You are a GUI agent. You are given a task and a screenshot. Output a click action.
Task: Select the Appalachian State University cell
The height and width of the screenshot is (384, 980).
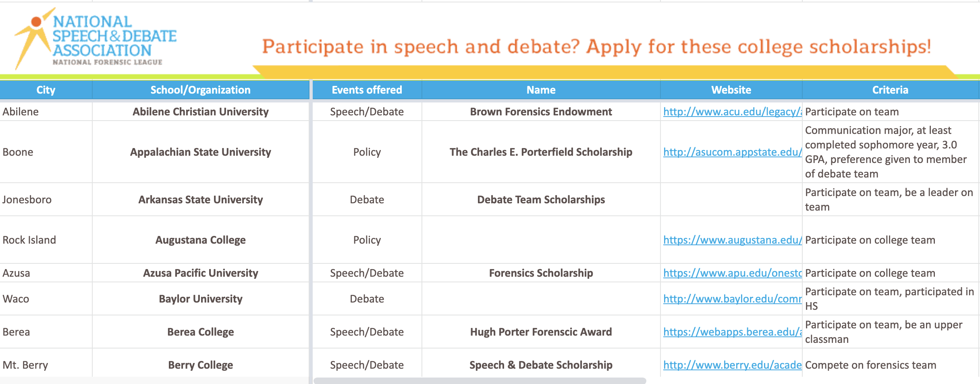click(x=200, y=152)
